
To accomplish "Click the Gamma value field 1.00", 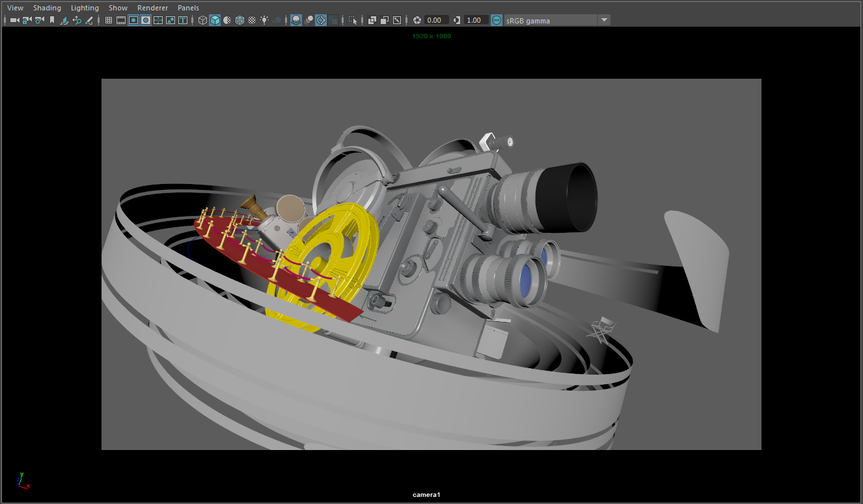I will (x=476, y=20).
